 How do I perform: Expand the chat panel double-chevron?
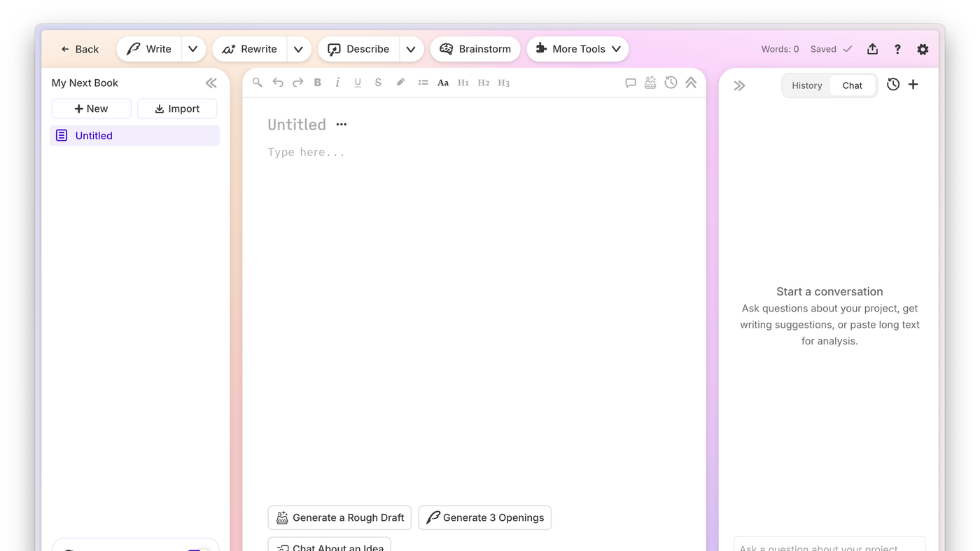tap(739, 85)
